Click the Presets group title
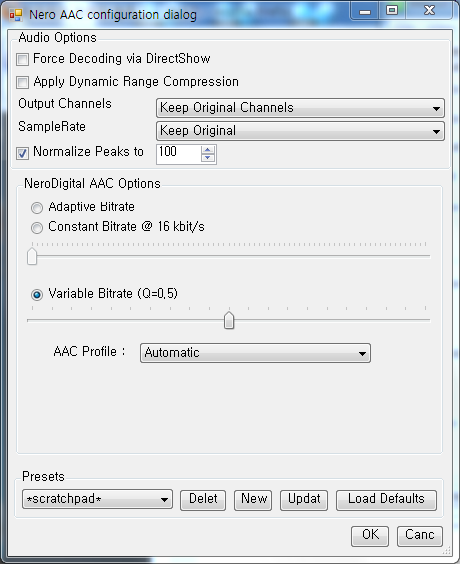This screenshot has width=460, height=564. pos(43,477)
